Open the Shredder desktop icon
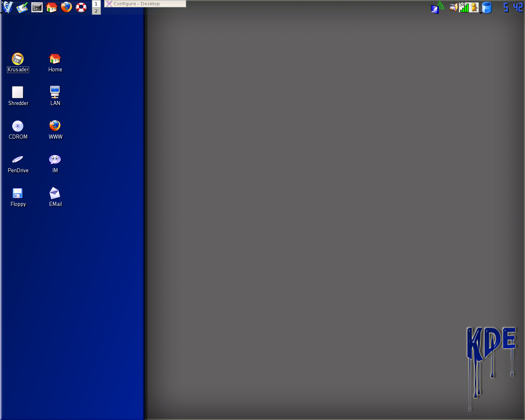Image resolution: width=525 pixels, height=420 pixels. pyautogui.click(x=18, y=91)
